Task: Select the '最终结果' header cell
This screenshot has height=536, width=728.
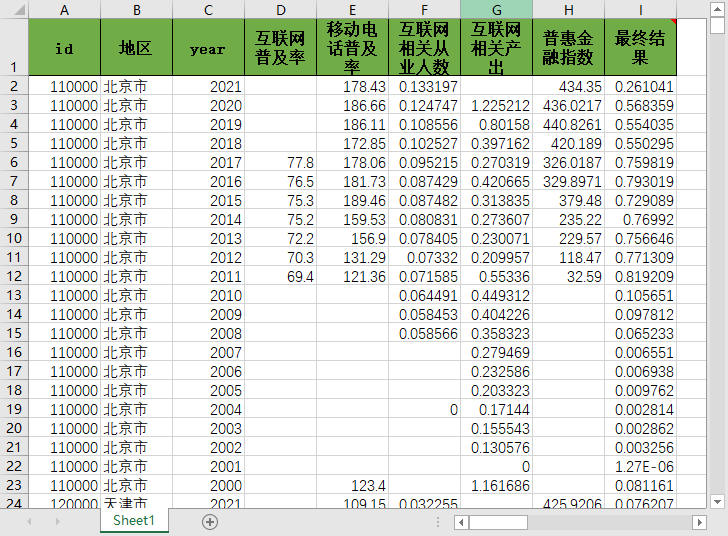Action: (x=640, y=47)
